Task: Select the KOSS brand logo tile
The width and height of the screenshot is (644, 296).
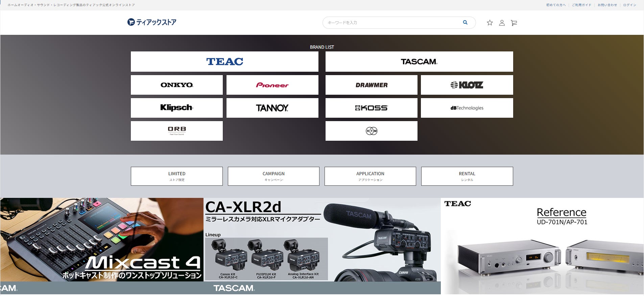Action: pyautogui.click(x=372, y=108)
